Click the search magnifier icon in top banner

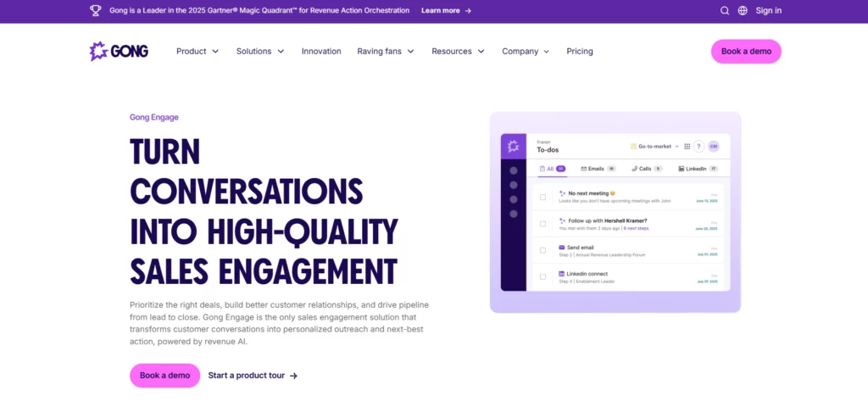tap(725, 10)
